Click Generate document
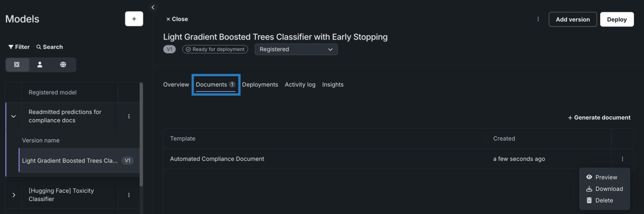The width and height of the screenshot is (644, 214). click(599, 118)
